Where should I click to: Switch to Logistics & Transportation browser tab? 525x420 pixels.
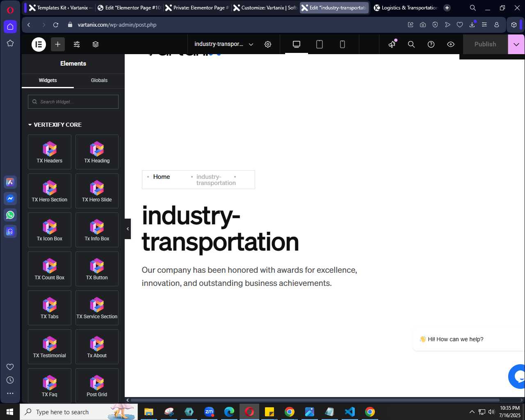pos(405,8)
